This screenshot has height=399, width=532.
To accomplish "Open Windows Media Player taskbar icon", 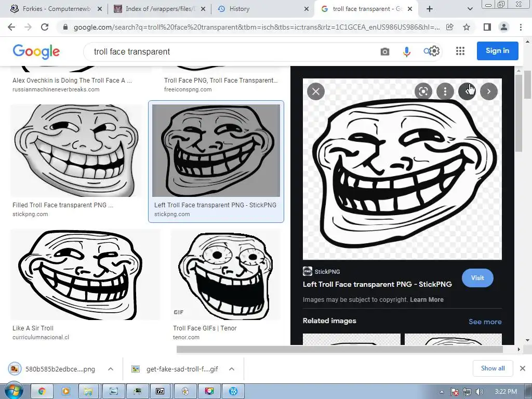I will (66, 391).
